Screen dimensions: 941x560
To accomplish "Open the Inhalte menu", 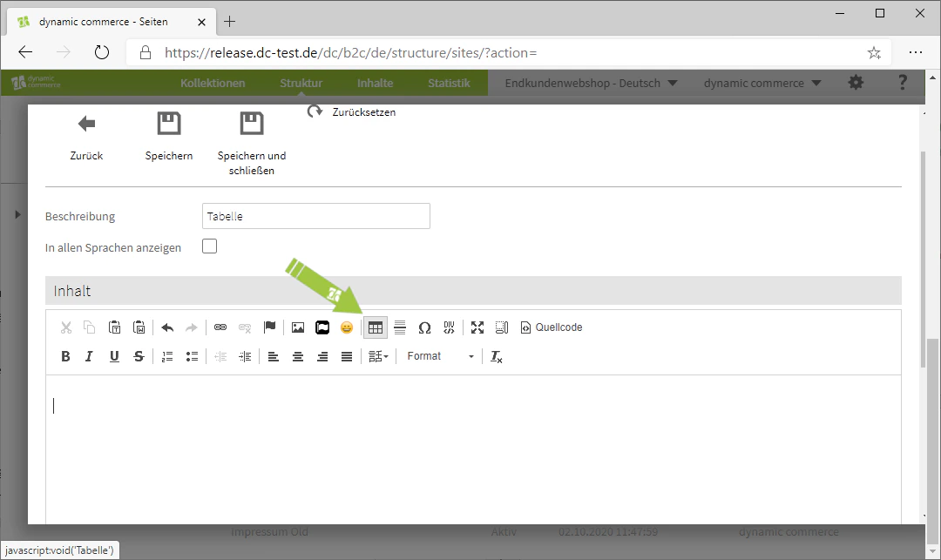I will pyautogui.click(x=375, y=83).
